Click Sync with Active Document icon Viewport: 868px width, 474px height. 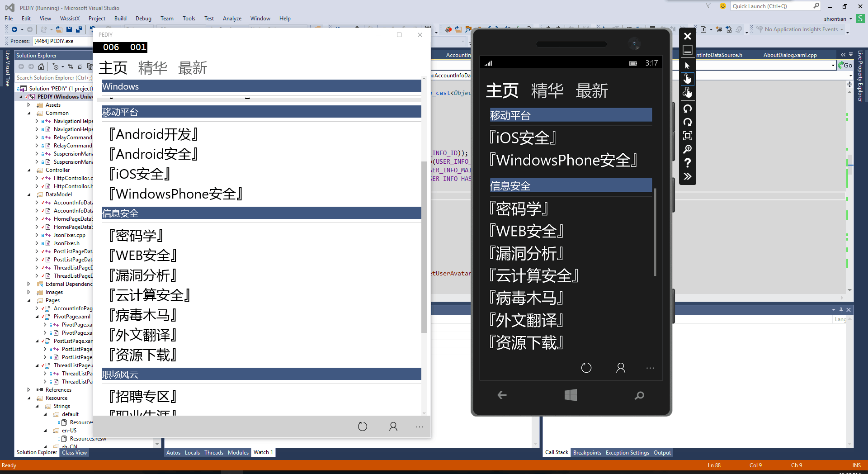71,66
